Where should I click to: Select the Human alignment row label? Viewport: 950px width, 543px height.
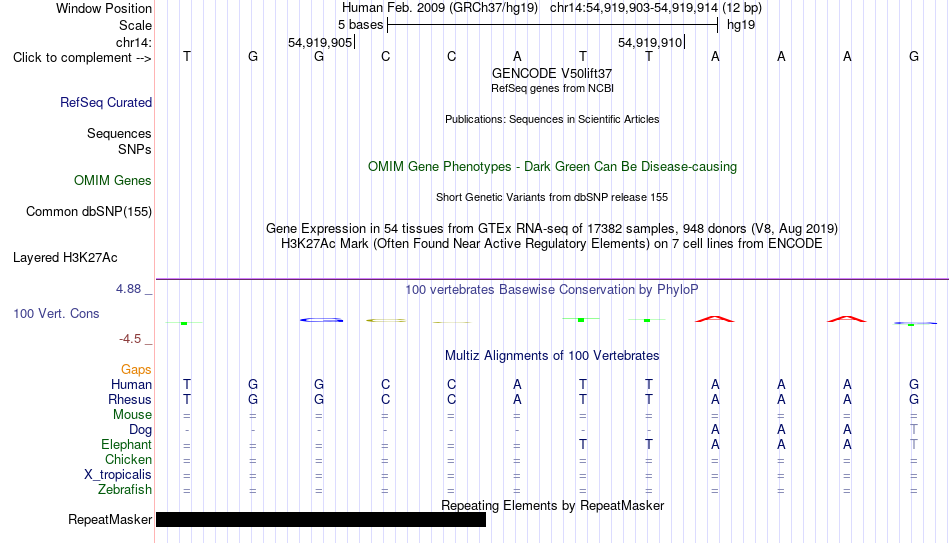tap(131, 385)
